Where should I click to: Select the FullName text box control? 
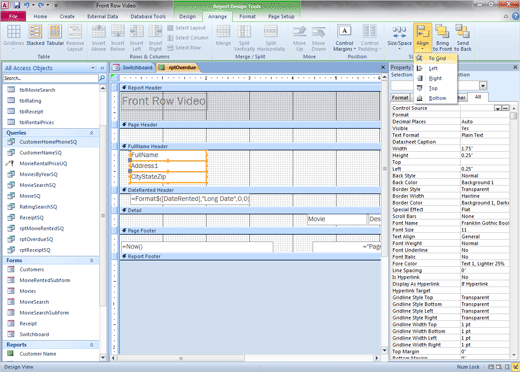[168, 155]
